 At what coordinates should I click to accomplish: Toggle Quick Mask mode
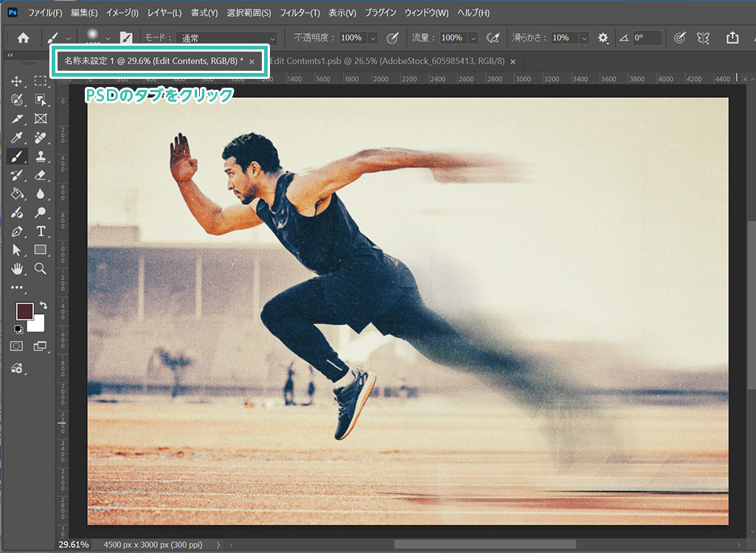coord(17,345)
